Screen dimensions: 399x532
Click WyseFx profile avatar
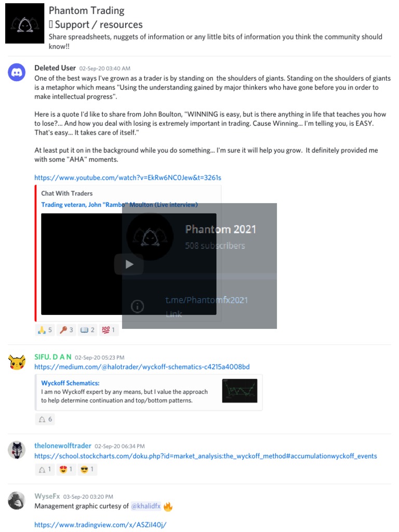point(17,500)
